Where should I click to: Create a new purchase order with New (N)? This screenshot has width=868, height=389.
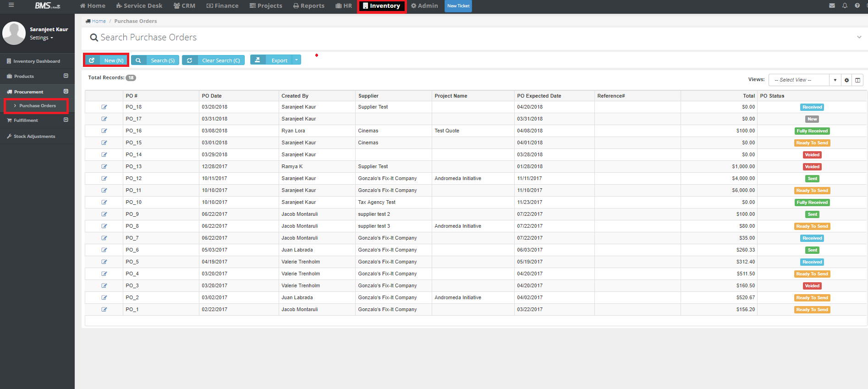[x=106, y=60]
